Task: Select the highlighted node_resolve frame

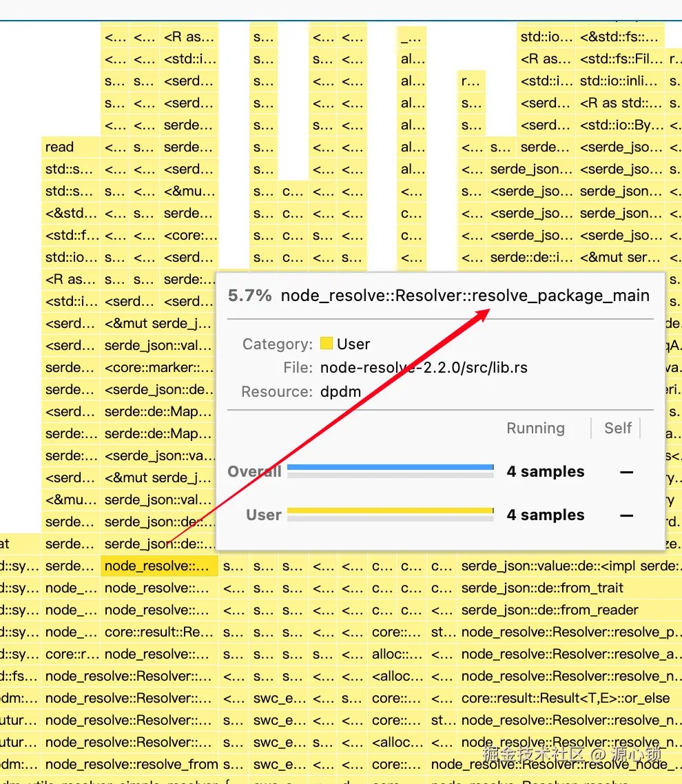Action: coord(159,566)
